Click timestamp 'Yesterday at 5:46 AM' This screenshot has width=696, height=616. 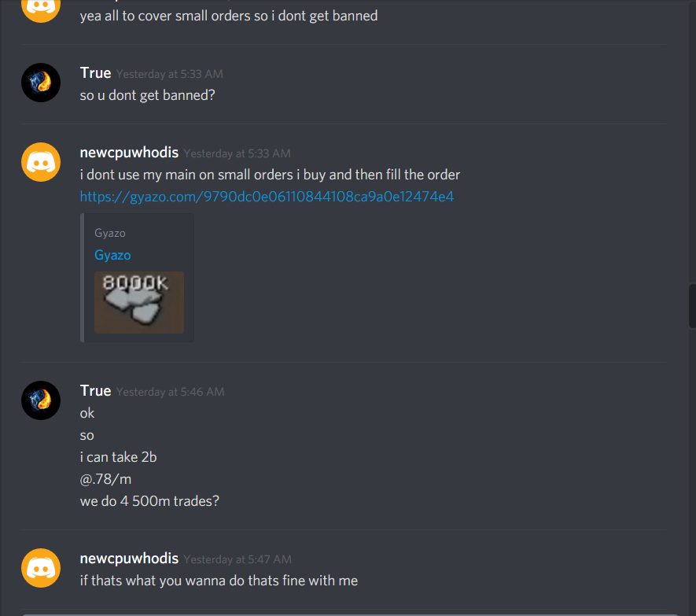[x=170, y=392]
